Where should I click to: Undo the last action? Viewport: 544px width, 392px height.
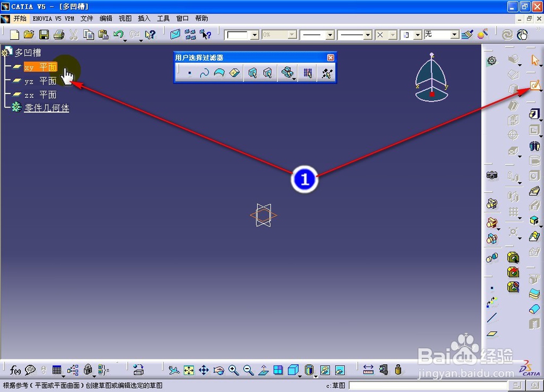118,34
